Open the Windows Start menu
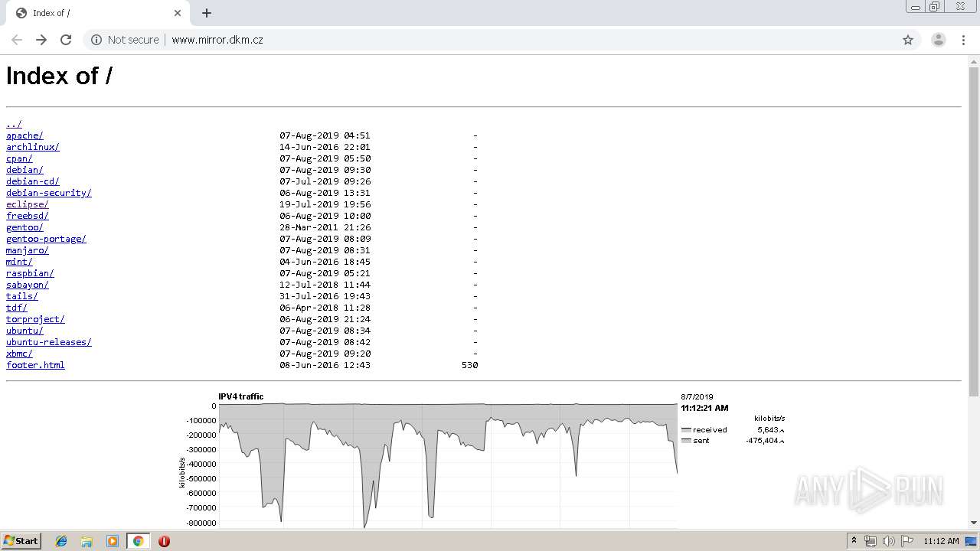This screenshot has width=980, height=551. (21, 541)
